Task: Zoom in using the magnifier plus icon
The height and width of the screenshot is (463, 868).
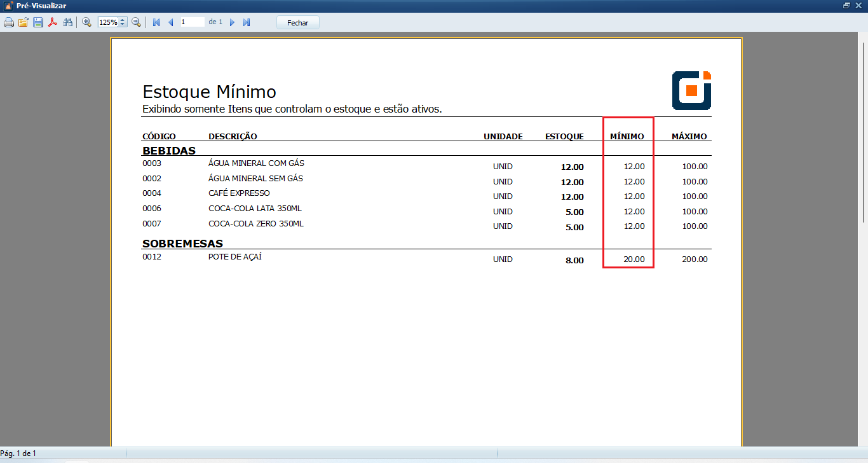Action: pyautogui.click(x=87, y=22)
